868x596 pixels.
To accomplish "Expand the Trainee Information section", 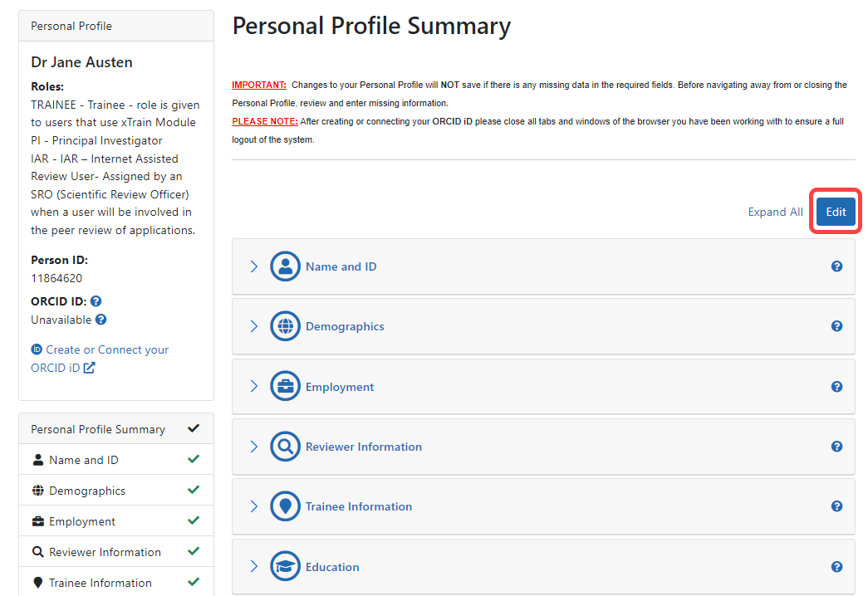I will tap(253, 506).
